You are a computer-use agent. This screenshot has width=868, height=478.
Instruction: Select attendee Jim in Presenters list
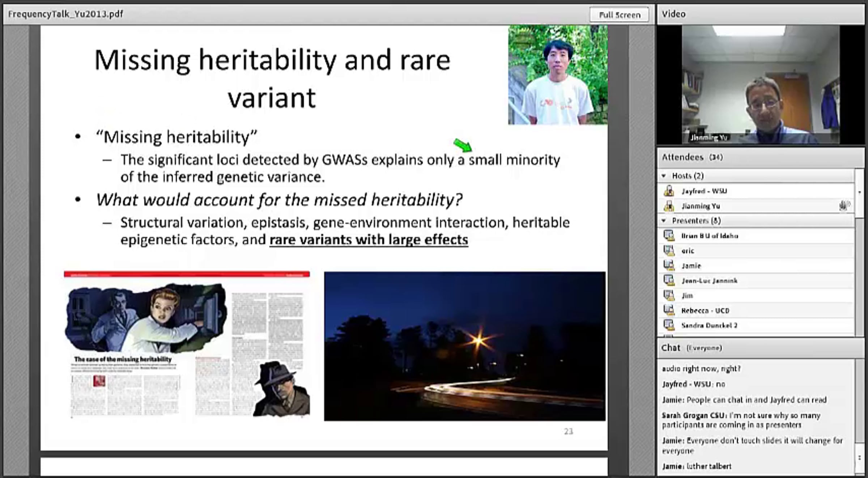click(x=688, y=296)
